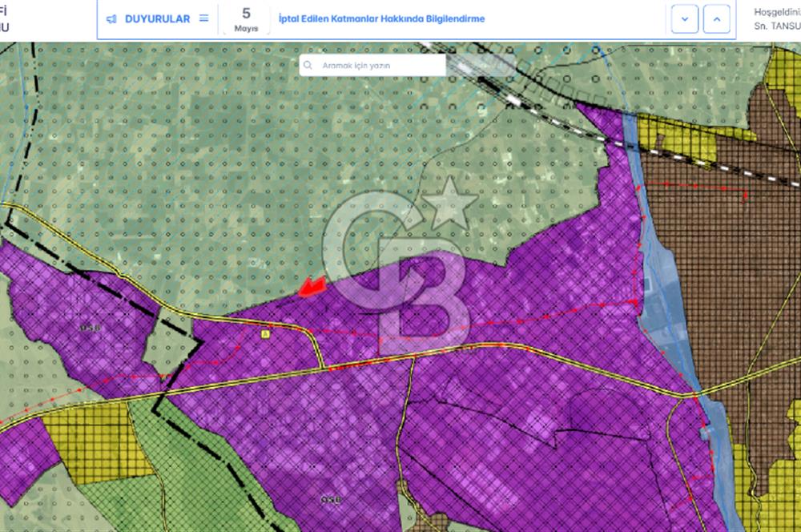Show previous announcement with up chevron
Screen dimensions: 801x532
[717, 19]
